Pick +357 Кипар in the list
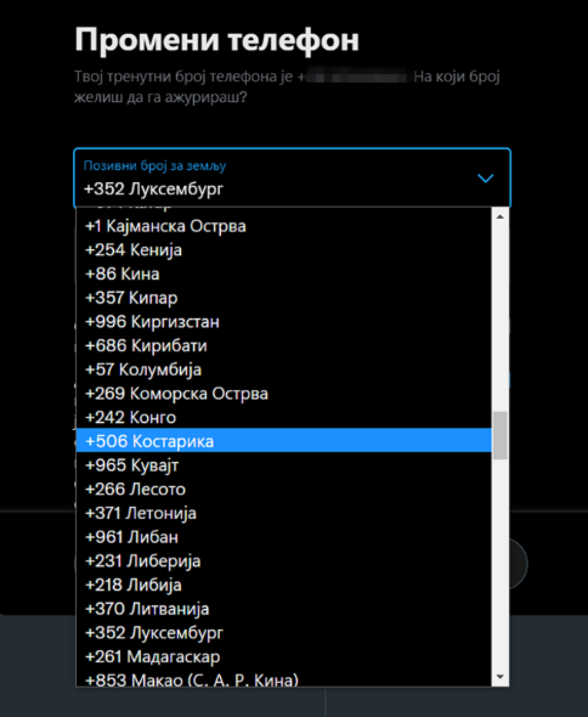588x717 pixels. pos(131,298)
